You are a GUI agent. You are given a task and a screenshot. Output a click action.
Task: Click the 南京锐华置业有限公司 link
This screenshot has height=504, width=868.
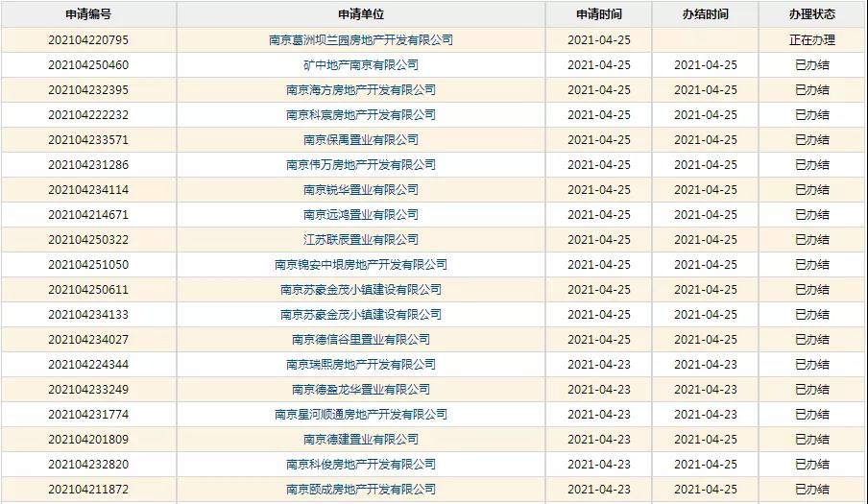pyautogui.click(x=360, y=190)
